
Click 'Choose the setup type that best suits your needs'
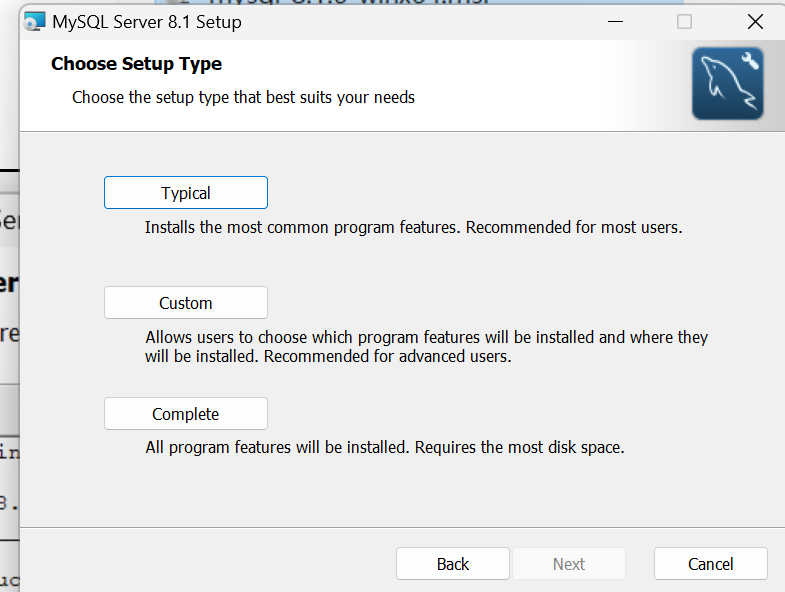[243, 97]
